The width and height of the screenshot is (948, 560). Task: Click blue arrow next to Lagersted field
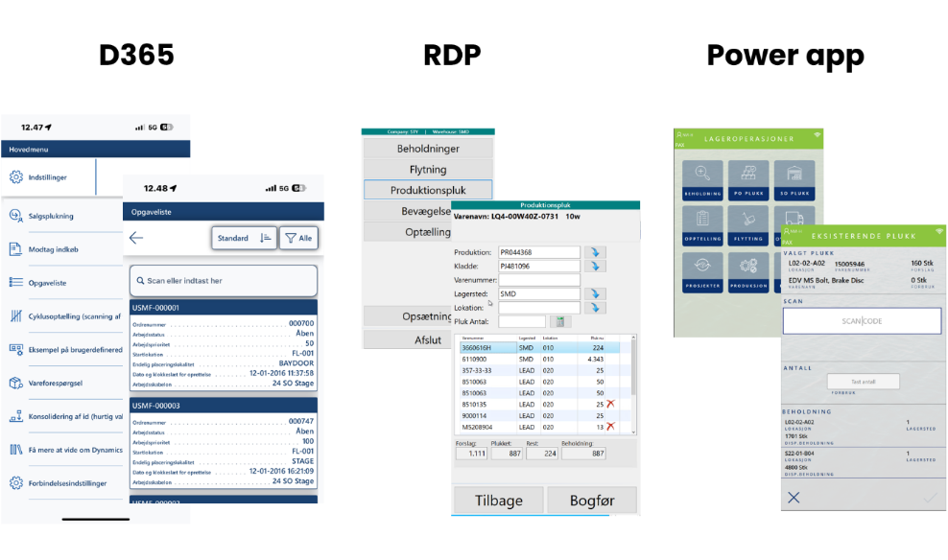point(595,293)
